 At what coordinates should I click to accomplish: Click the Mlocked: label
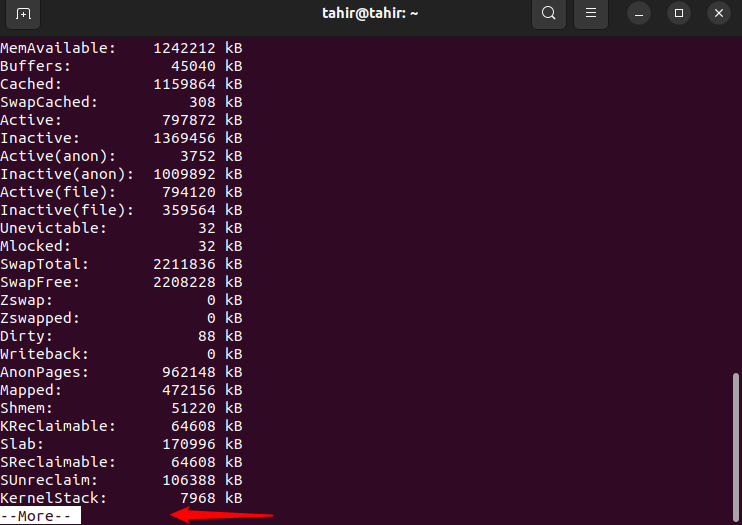pos(35,246)
